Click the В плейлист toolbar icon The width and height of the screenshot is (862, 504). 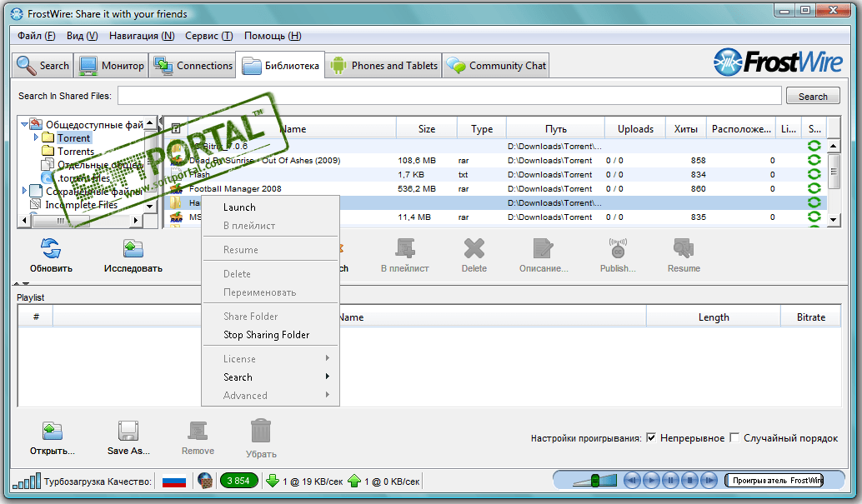[405, 248]
